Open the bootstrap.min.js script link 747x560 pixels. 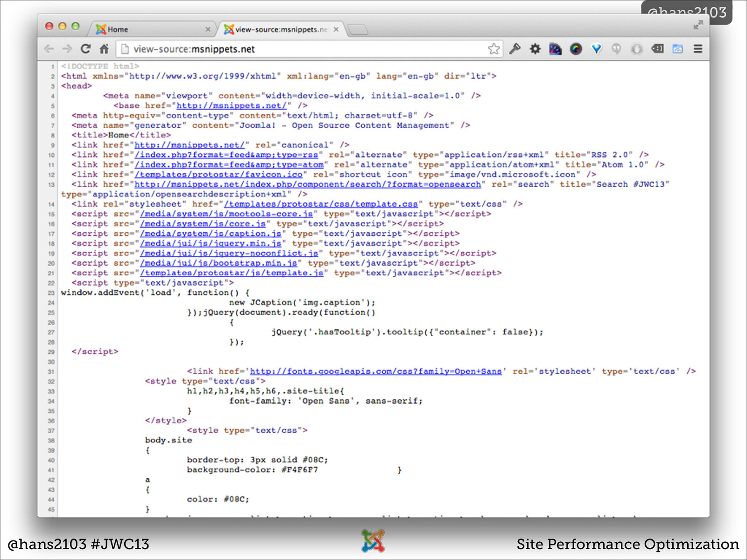[x=218, y=263]
